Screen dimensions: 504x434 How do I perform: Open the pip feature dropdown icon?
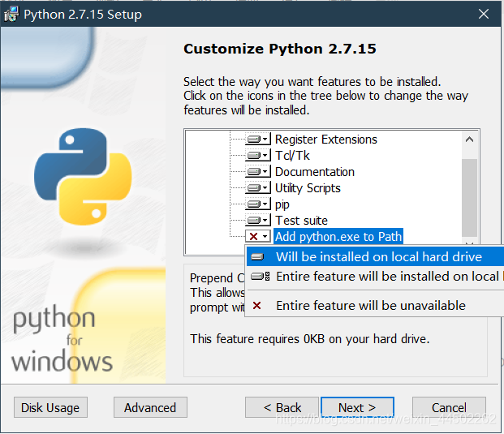pos(258,204)
